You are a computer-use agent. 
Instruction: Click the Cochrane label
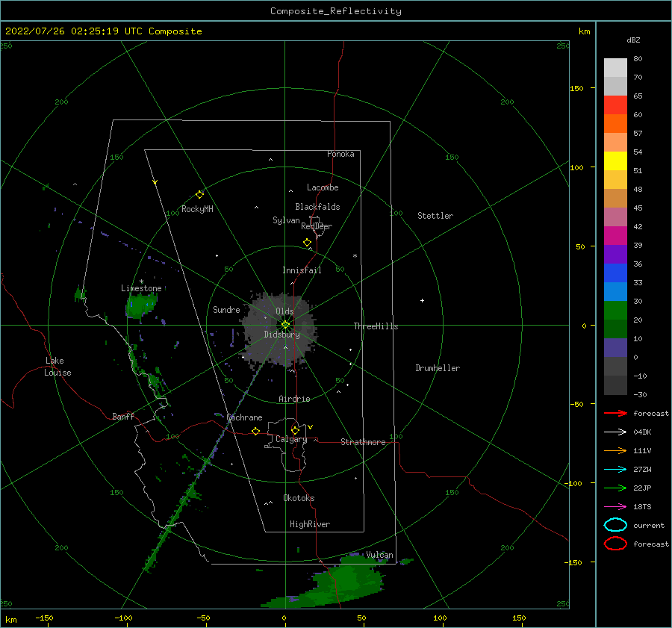(x=244, y=417)
